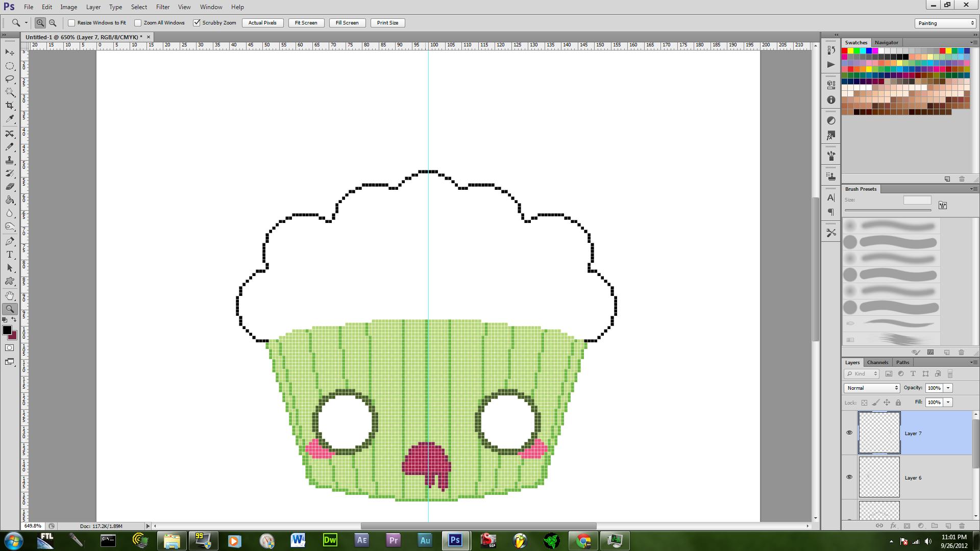Screen dimensions: 980x551
Task: Hide Layer 6 visibility eye
Action: (x=849, y=477)
